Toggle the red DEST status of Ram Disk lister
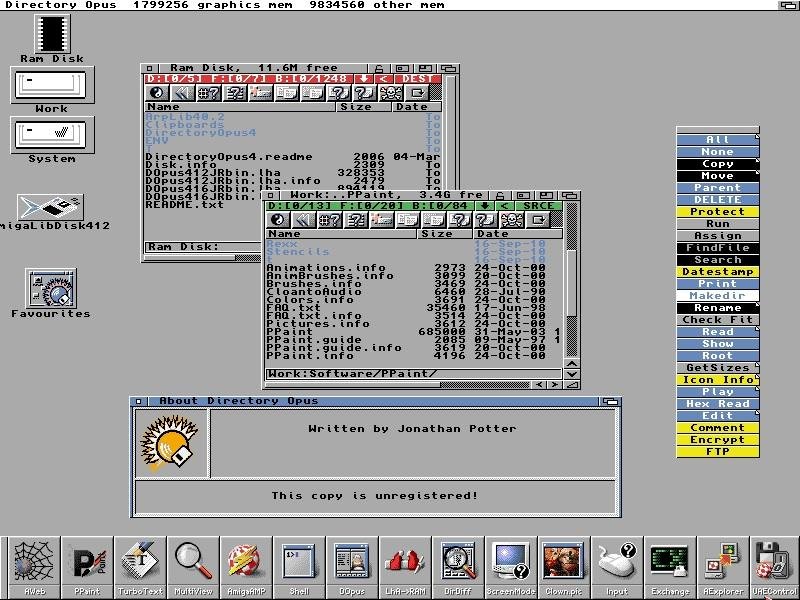 [418, 79]
